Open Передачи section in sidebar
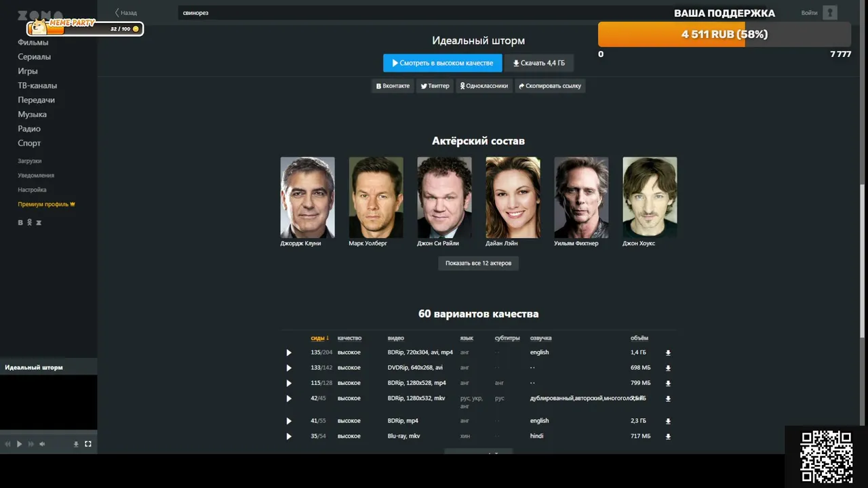868x488 pixels. tap(37, 100)
